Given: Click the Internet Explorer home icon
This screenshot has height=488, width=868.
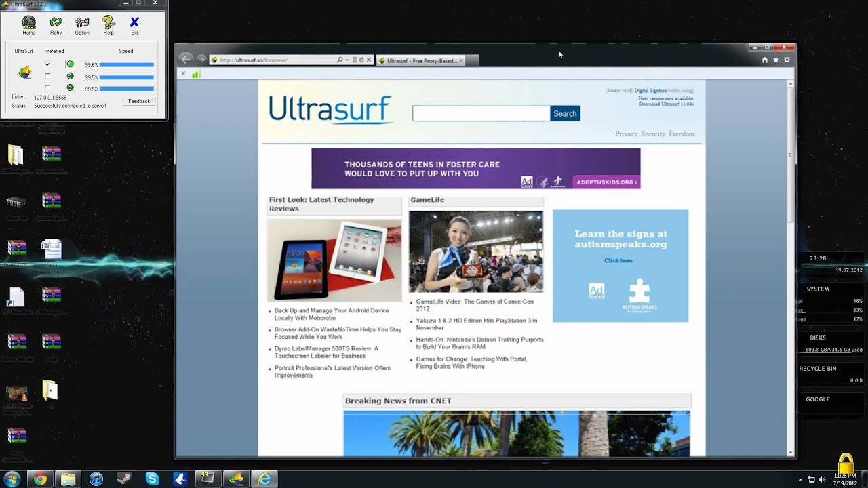Looking at the screenshot, I should click(765, 60).
